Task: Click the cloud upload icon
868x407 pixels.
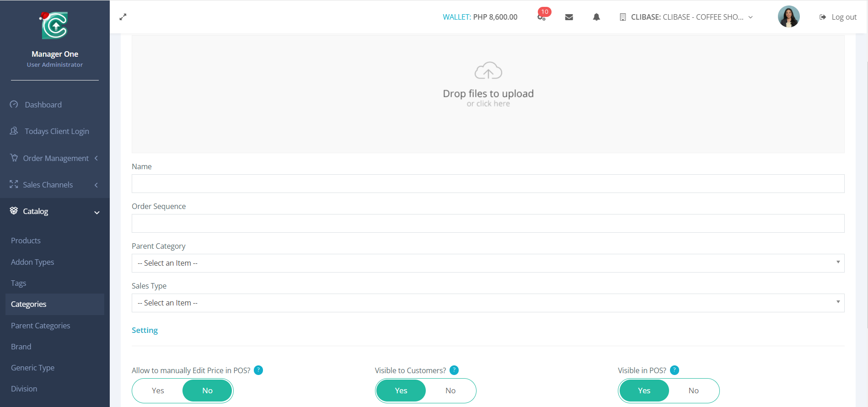Action: (x=488, y=71)
